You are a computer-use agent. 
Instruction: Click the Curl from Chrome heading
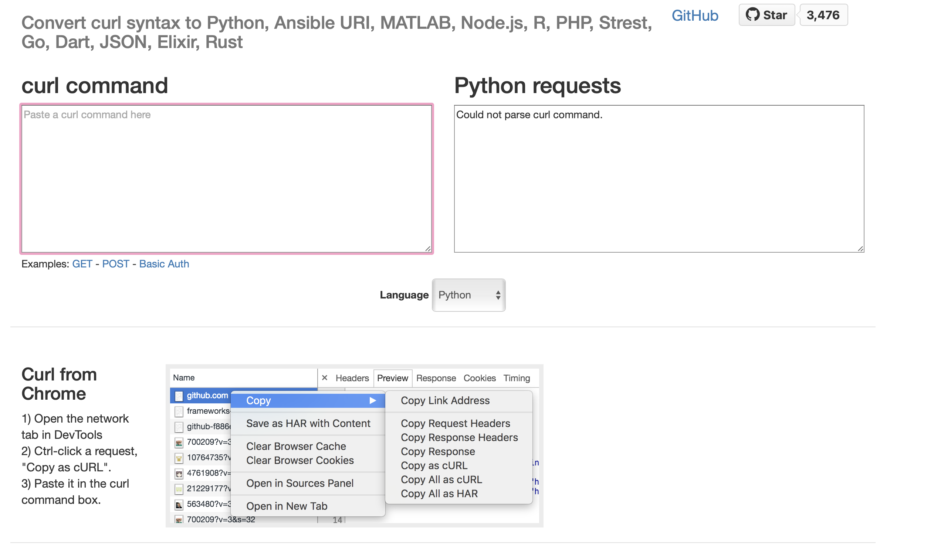(x=59, y=384)
